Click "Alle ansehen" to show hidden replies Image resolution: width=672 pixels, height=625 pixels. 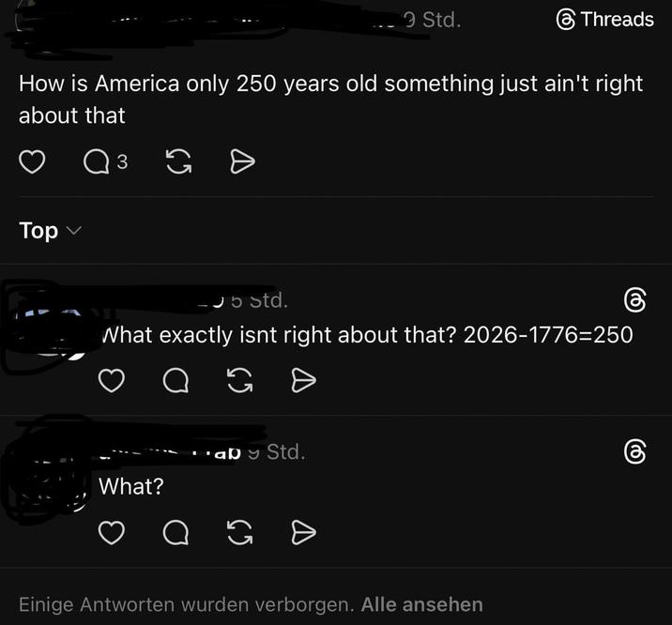(x=421, y=604)
